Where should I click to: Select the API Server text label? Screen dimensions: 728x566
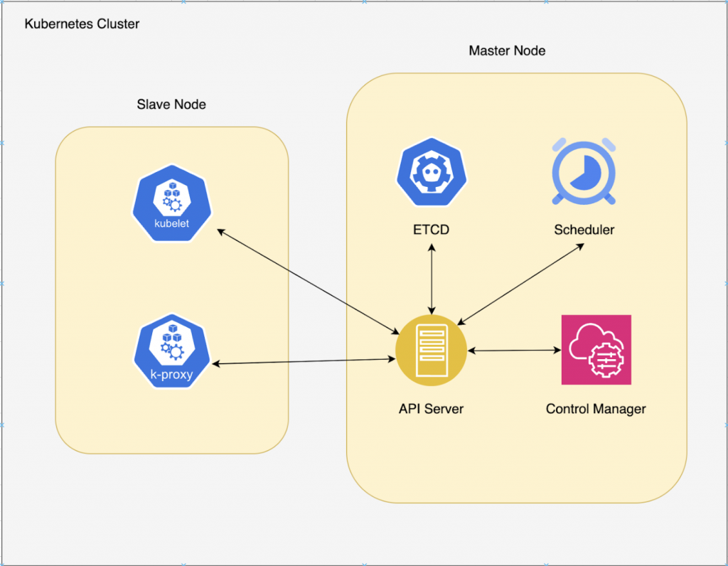coord(431,409)
